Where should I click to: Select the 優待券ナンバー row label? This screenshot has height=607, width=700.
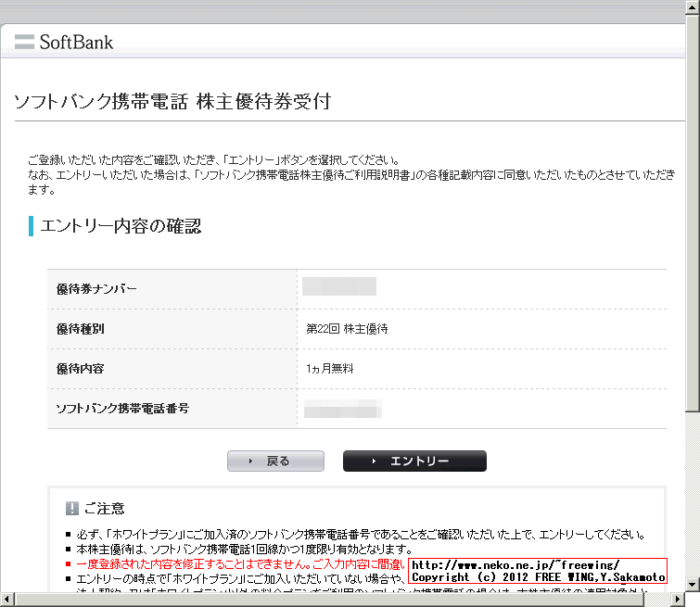coord(96,289)
